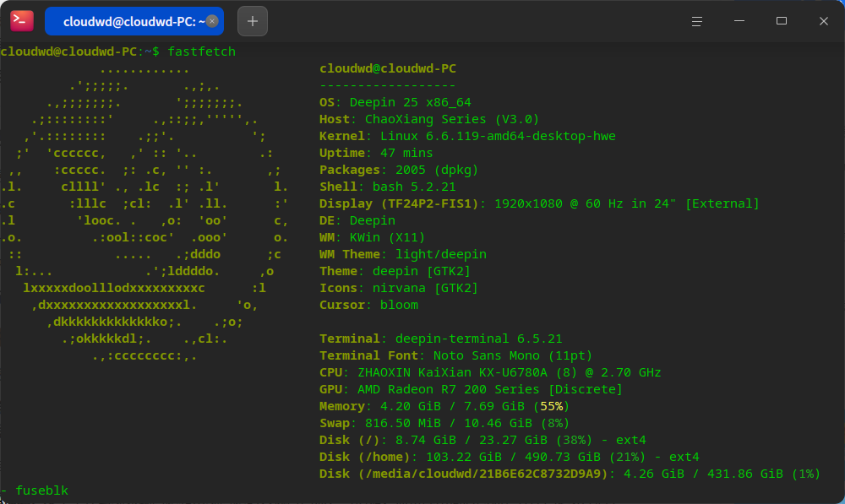Close the terminal window
Screen dimensions: 845x504
pyautogui.click(x=823, y=21)
